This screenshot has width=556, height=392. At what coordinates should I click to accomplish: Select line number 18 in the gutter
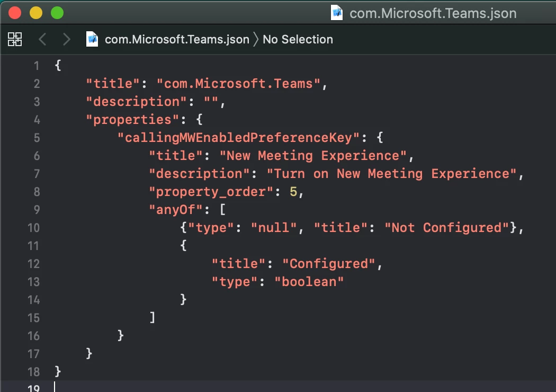coord(34,372)
